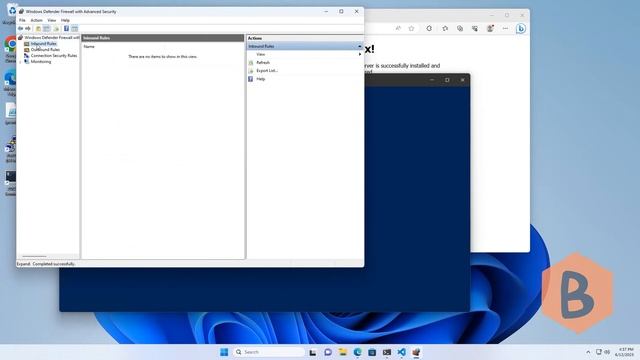Toggle the Action pane toolbar icon
Image resolution: width=640 pixels, height=360 pixels.
(74, 29)
